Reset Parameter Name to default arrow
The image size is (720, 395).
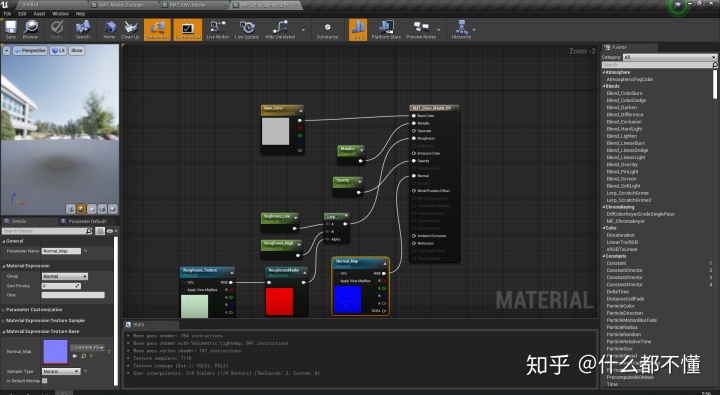85,251
